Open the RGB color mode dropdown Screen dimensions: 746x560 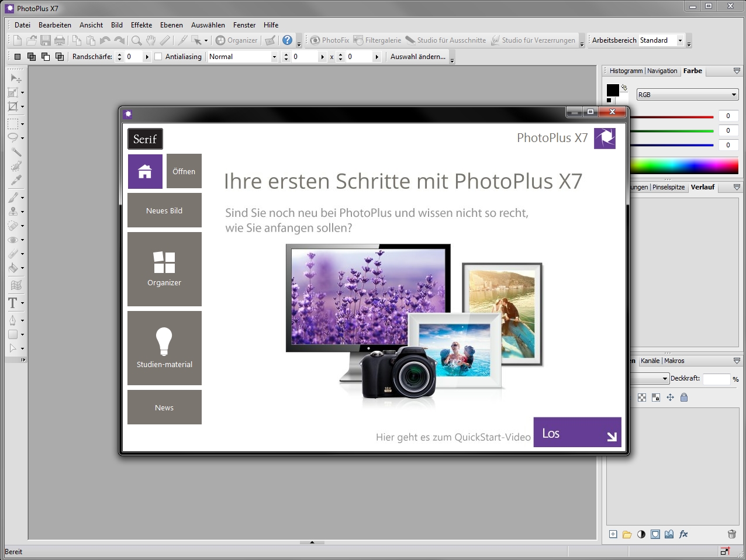[x=687, y=95]
